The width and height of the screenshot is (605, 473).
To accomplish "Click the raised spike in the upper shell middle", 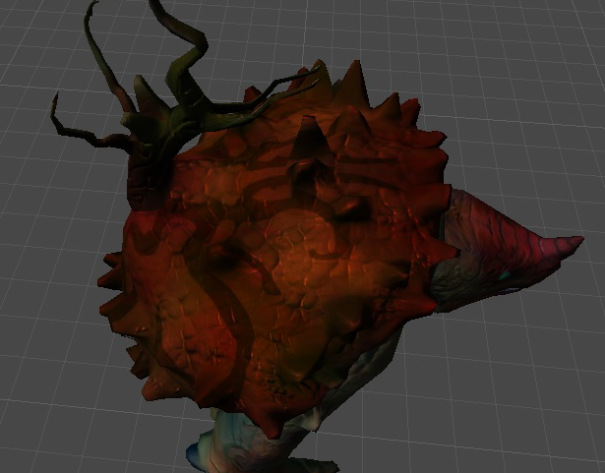I will point(305,133).
